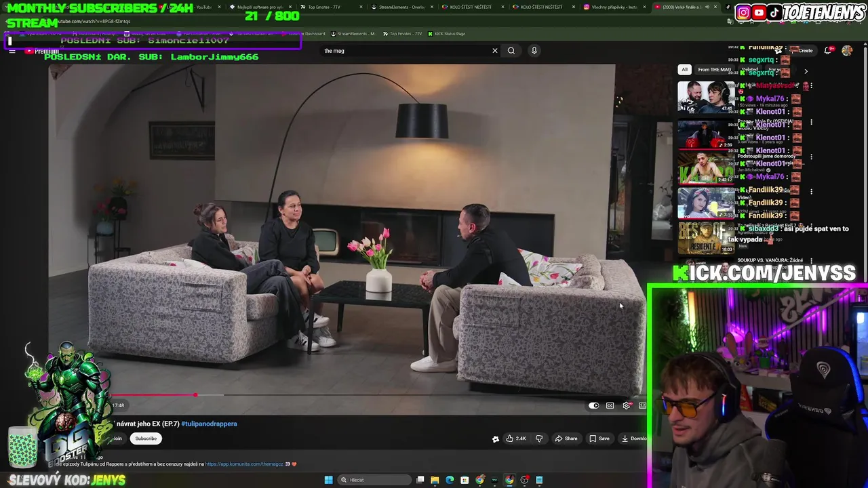Switch to the 'Všechny příspěvky' Instagram browser tab
Image resolution: width=868 pixels, height=488 pixels.
click(614, 7)
